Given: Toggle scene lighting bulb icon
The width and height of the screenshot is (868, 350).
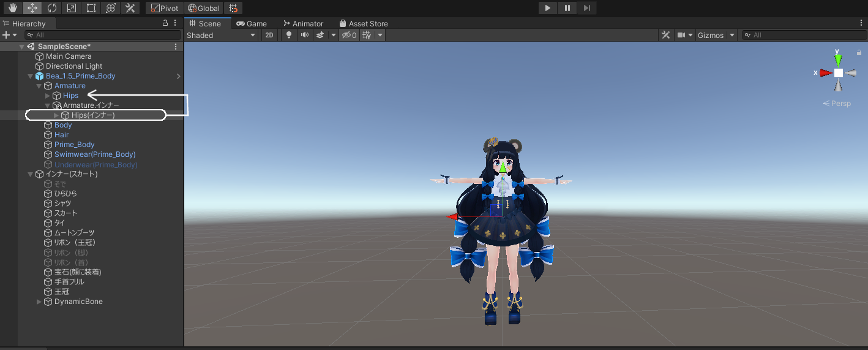Looking at the screenshot, I should click(x=290, y=36).
